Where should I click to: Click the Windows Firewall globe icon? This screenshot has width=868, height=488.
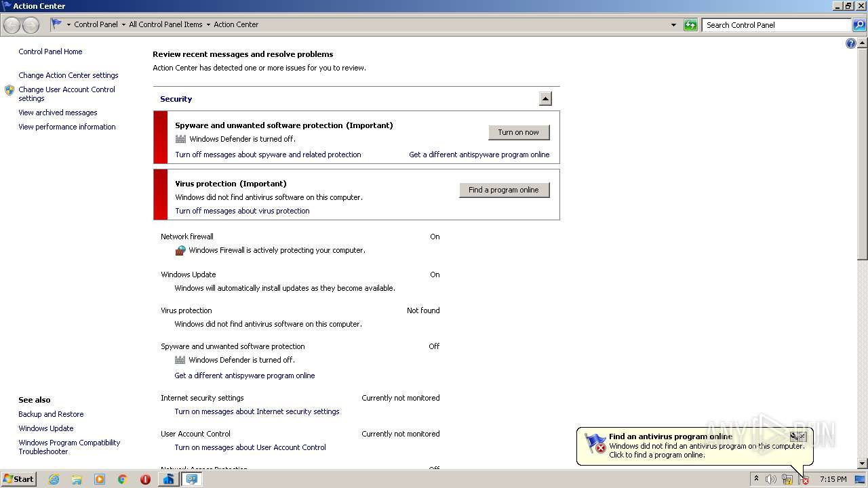[x=180, y=250]
